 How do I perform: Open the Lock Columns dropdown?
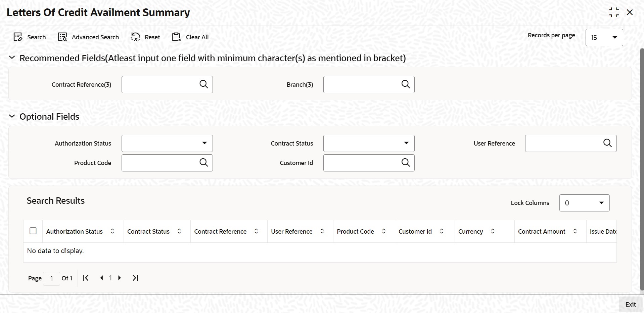(x=584, y=203)
